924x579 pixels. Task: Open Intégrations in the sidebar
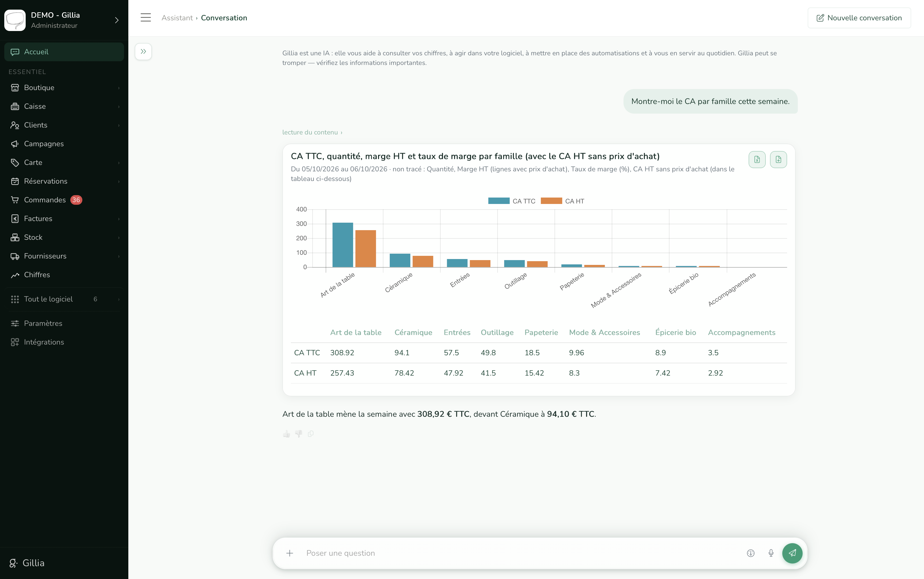pos(64,342)
